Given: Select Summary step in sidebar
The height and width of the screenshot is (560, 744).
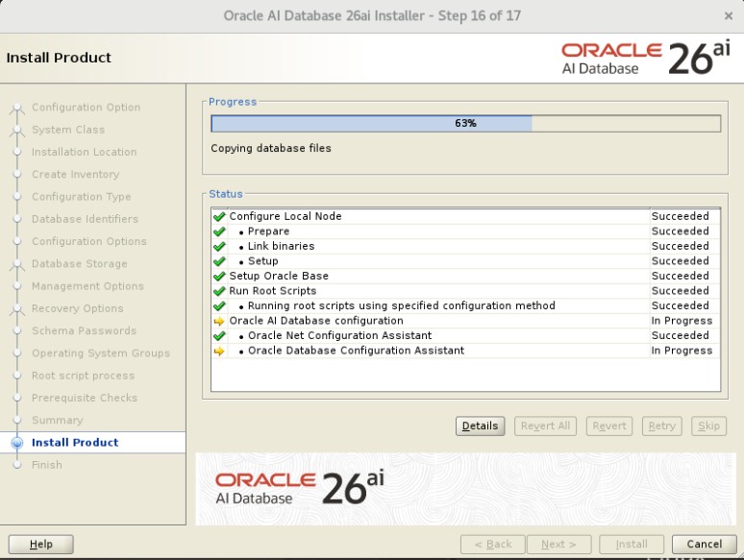Looking at the screenshot, I should pyautogui.click(x=58, y=420).
